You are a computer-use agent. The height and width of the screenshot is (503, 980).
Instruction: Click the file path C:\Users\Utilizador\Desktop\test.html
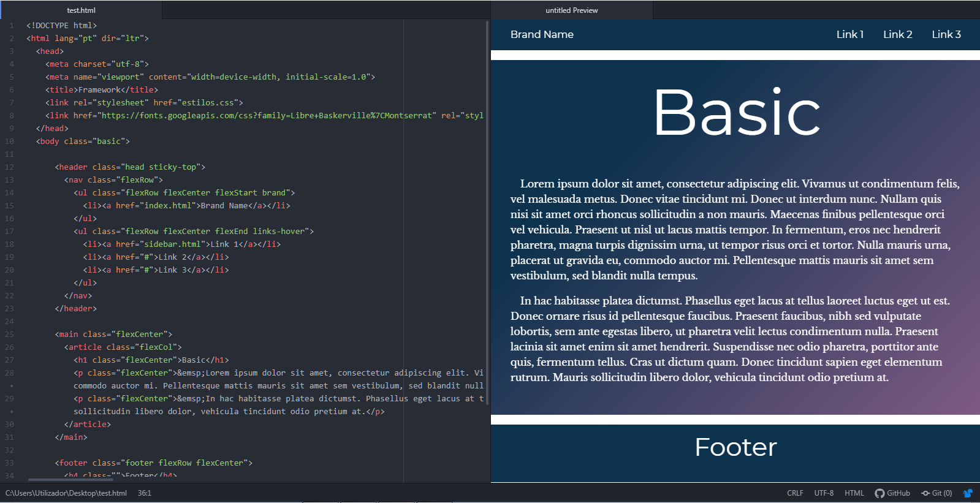66,493
